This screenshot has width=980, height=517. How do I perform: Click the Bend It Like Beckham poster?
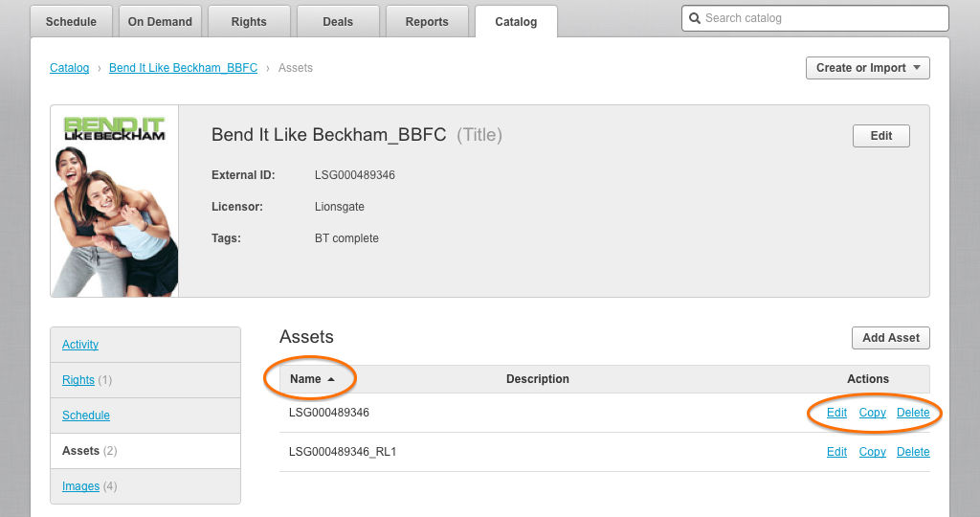coord(114,201)
